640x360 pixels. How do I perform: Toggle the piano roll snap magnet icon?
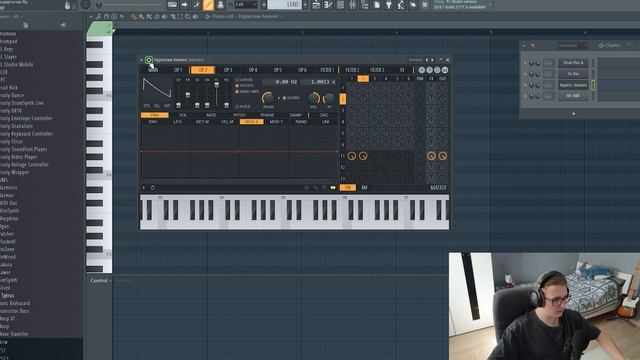[x=106, y=17]
